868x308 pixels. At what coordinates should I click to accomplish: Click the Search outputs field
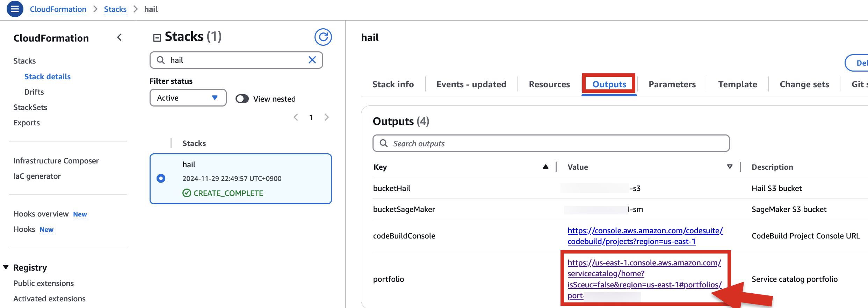point(551,143)
